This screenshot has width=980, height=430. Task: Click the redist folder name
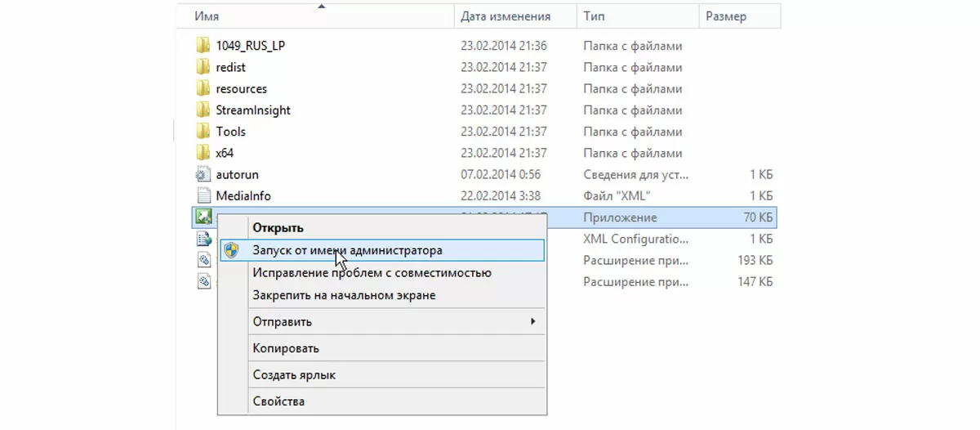point(231,67)
